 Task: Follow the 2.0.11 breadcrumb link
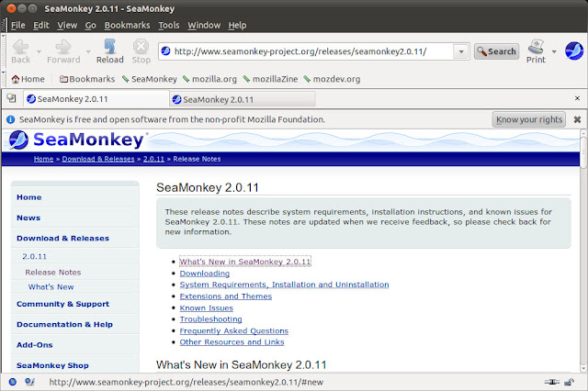(x=153, y=159)
